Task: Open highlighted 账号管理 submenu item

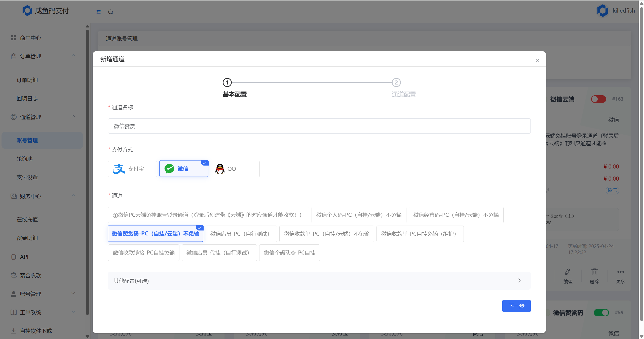Action: 42,140
